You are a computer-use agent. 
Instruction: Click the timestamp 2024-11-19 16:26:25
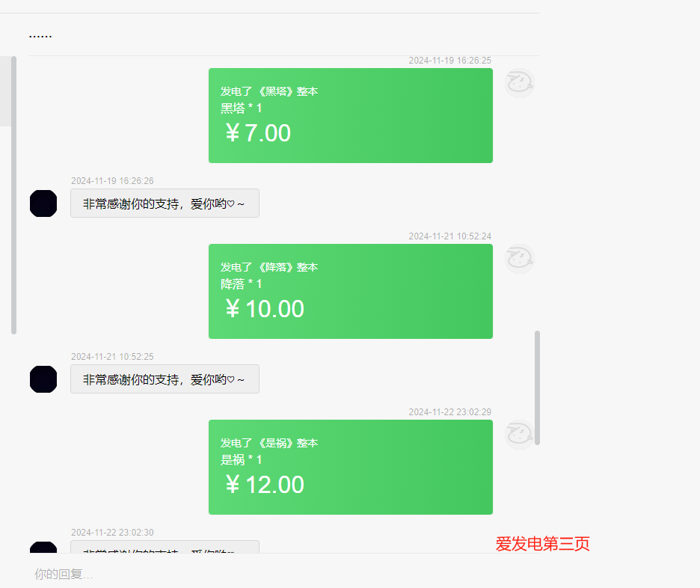[449, 61]
